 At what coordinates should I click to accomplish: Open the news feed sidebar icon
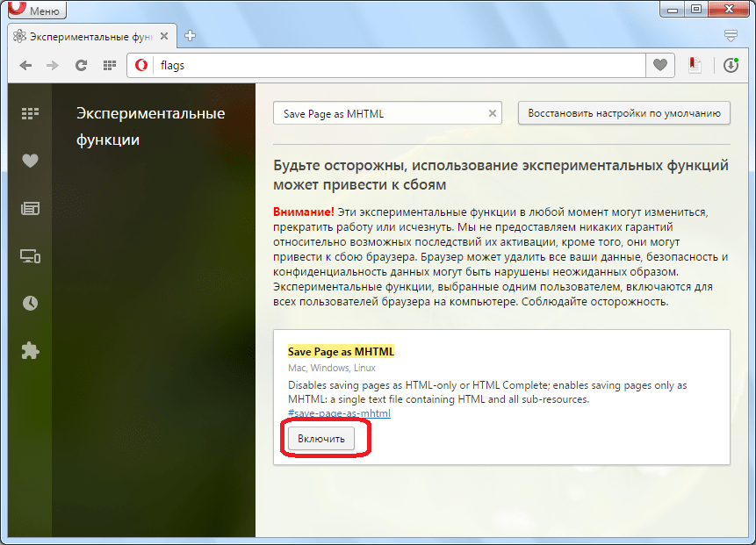pyautogui.click(x=31, y=209)
